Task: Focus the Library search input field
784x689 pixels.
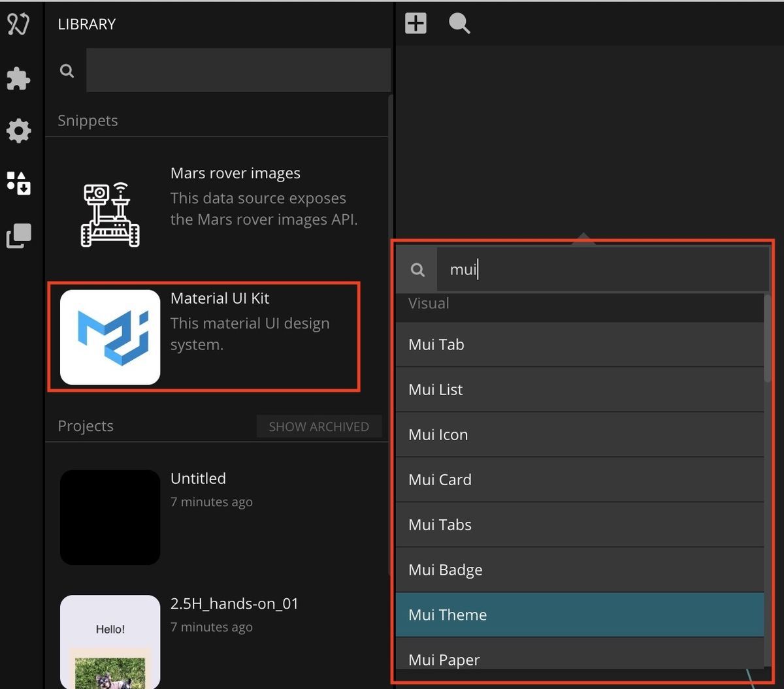Action: click(x=238, y=70)
